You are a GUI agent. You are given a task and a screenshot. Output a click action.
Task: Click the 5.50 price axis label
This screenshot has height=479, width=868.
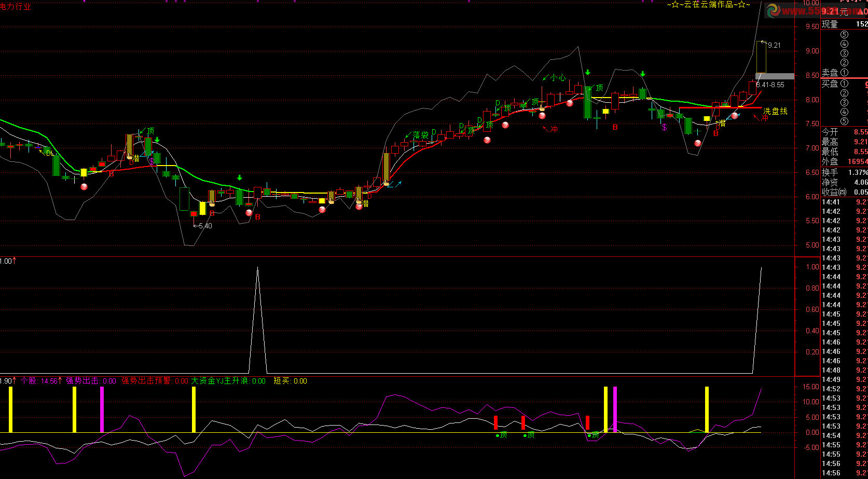(x=812, y=221)
